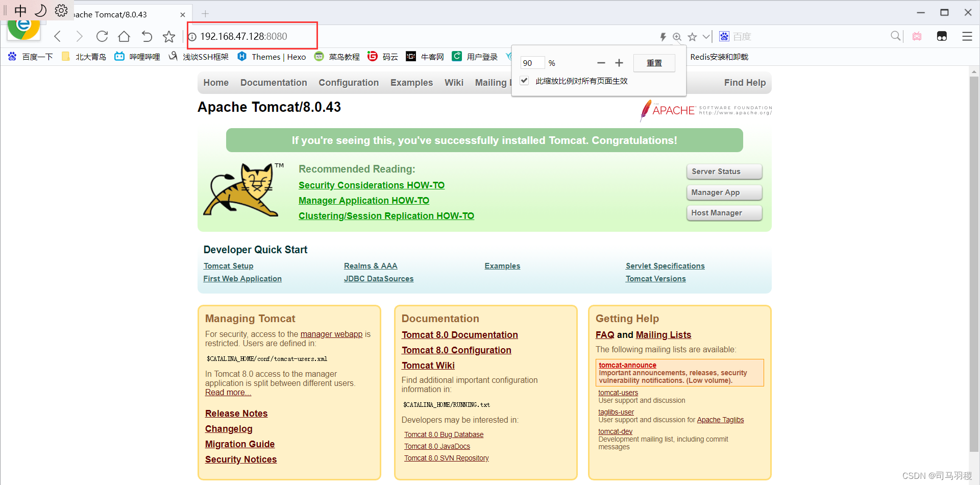The image size is (980, 485).
Task: Click the search magnifier icon
Action: pyautogui.click(x=895, y=36)
